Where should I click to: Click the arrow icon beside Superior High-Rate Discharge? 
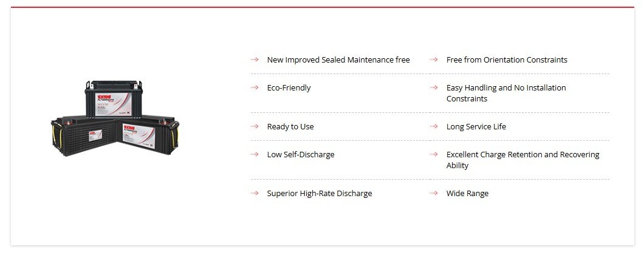click(255, 193)
